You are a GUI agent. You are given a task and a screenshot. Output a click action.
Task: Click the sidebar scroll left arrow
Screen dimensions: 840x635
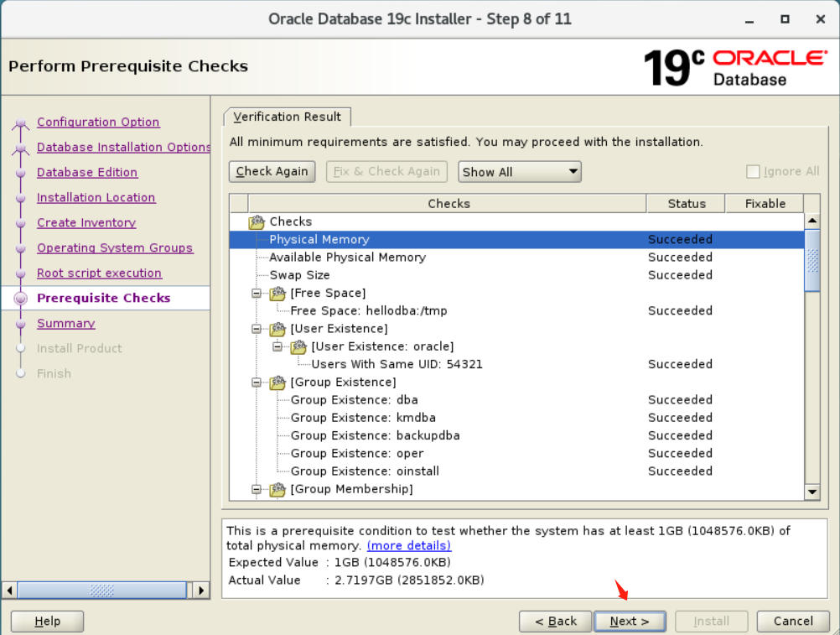coord(10,591)
